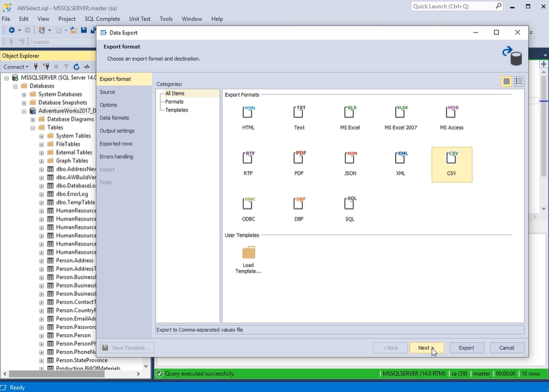The image size is (549, 392).
Task: Switch to large icons grid view
Action: tap(507, 82)
